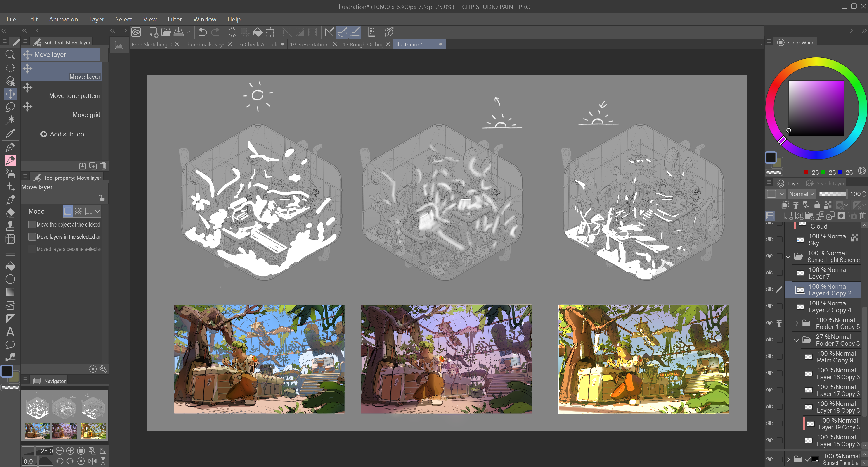Viewport: 868px width, 467px height.
Task: Enable Move the object at the clicked checkbox
Action: (x=32, y=225)
